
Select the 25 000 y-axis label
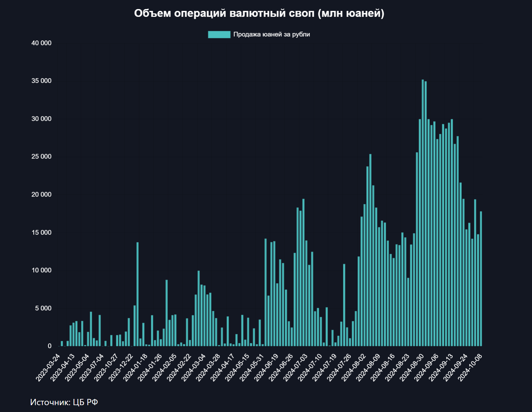point(41,157)
